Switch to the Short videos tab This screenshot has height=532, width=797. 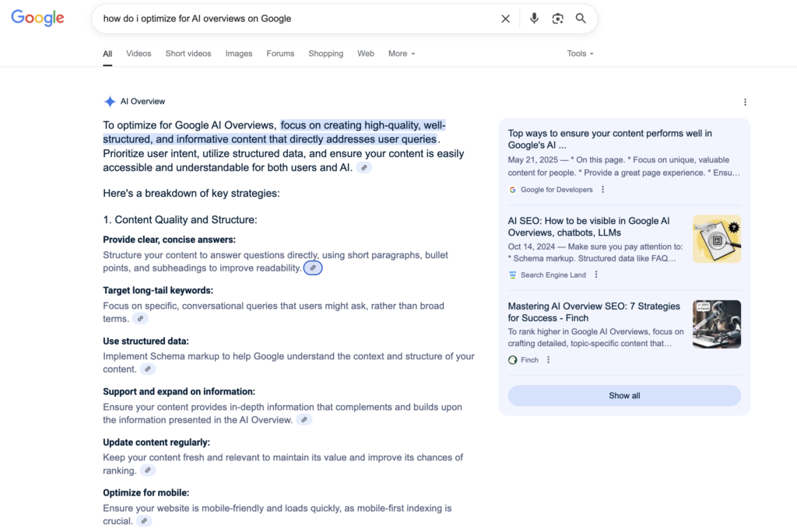click(188, 54)
